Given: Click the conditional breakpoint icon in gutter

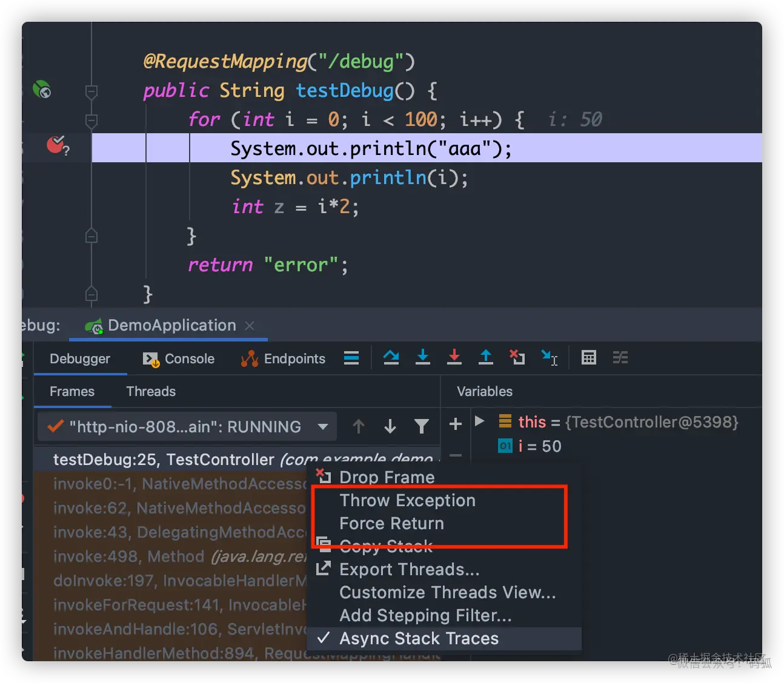Looking at the screenshot, I should click(x=58, y=146).
